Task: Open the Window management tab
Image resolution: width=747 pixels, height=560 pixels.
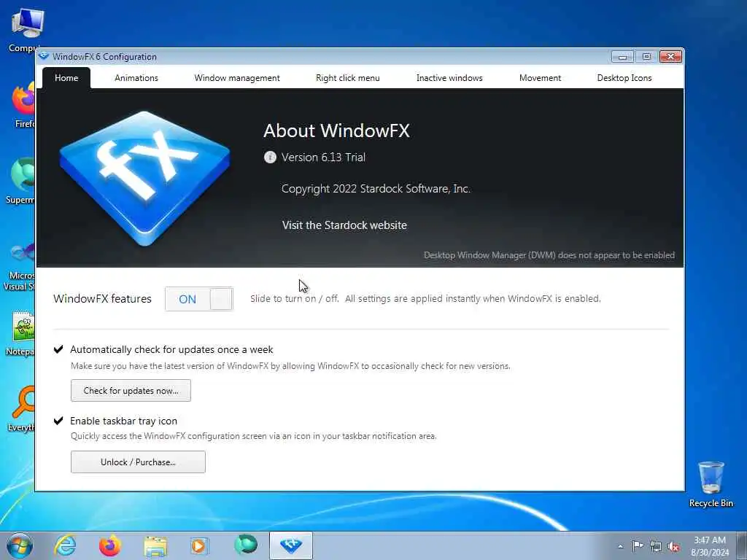Action: (237, 78)
